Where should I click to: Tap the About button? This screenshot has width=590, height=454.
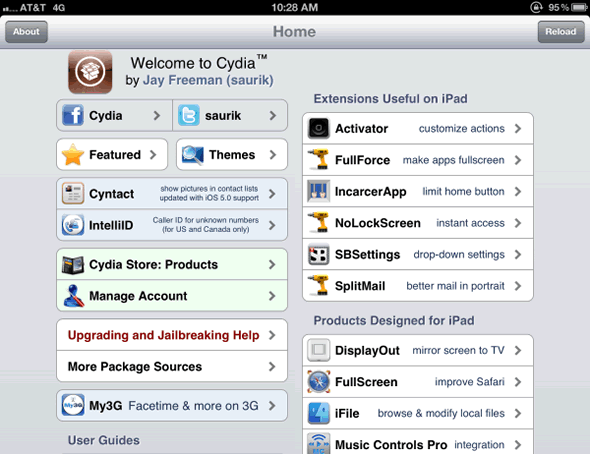point(26,32)
